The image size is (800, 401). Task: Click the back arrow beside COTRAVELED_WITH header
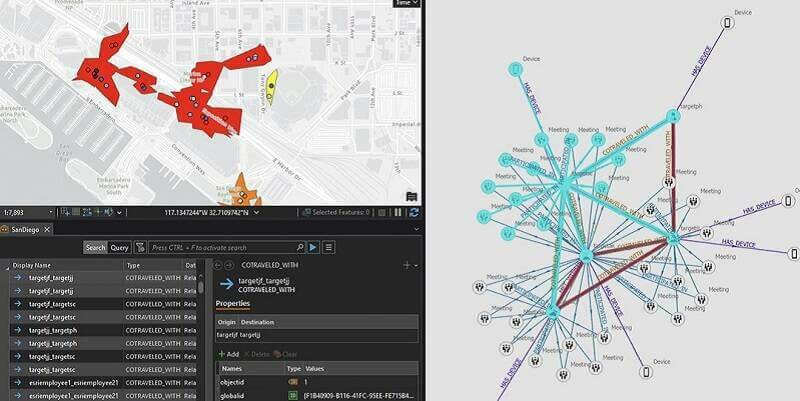coord(218,265)
